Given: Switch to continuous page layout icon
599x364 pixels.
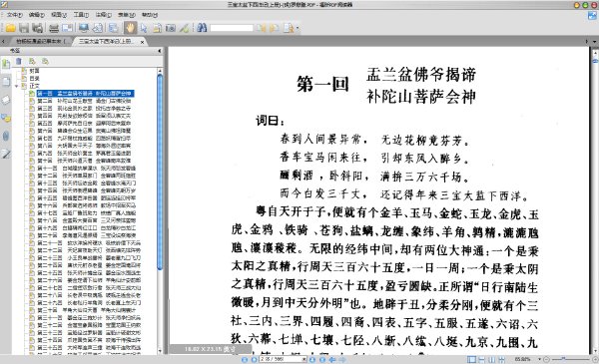Looking at the screenshot, I should [482, 359].
